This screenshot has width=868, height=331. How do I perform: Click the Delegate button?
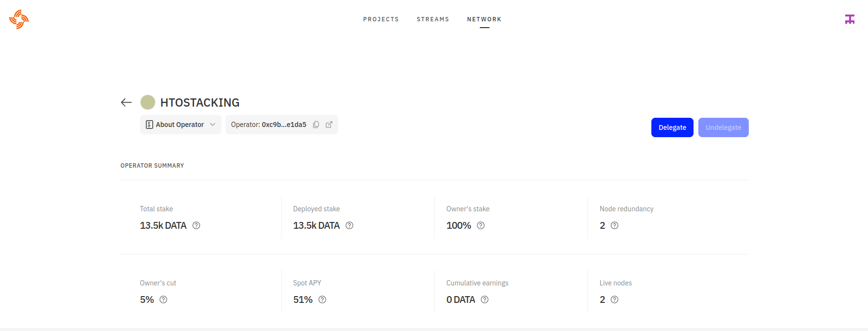(x=672, y=127)
